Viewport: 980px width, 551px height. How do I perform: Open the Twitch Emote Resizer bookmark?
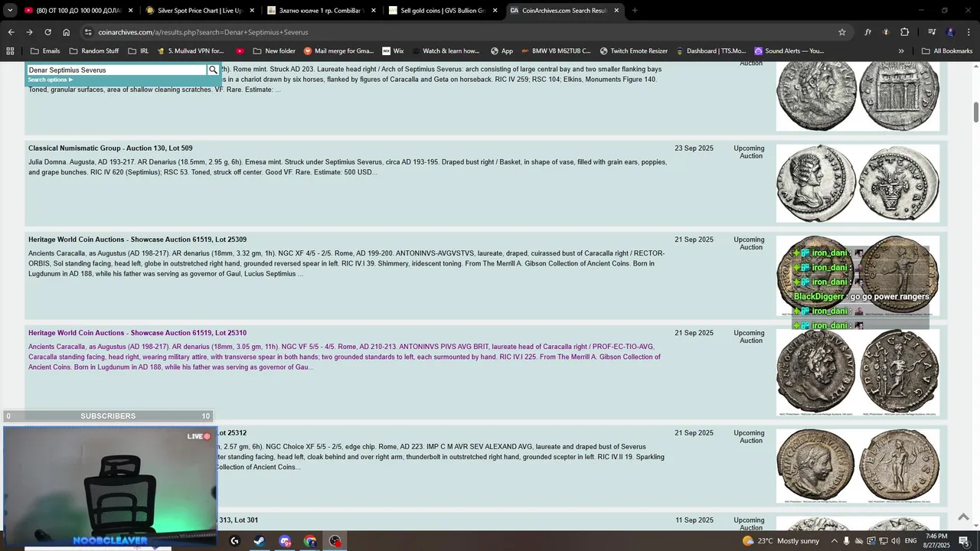[633, 51]
